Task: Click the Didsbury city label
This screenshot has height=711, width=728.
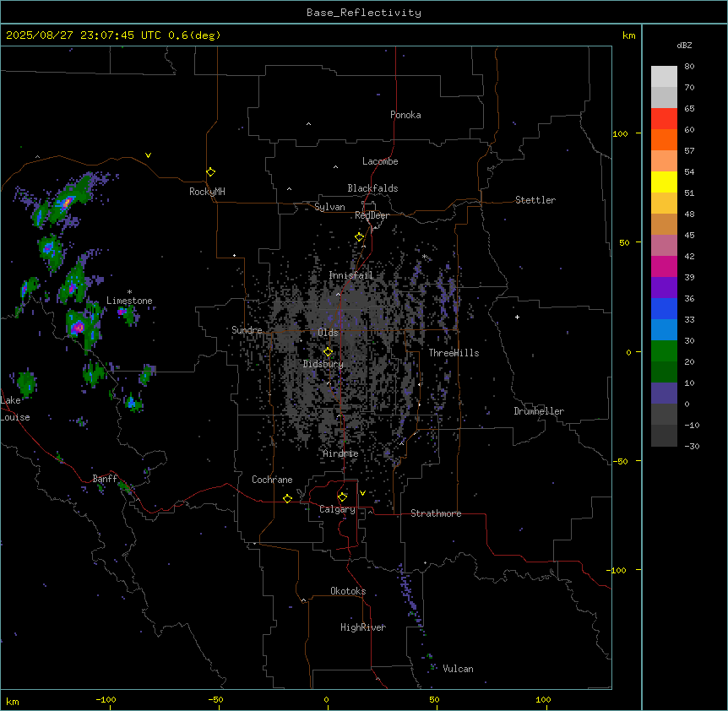Action: [x=323, y=364]
